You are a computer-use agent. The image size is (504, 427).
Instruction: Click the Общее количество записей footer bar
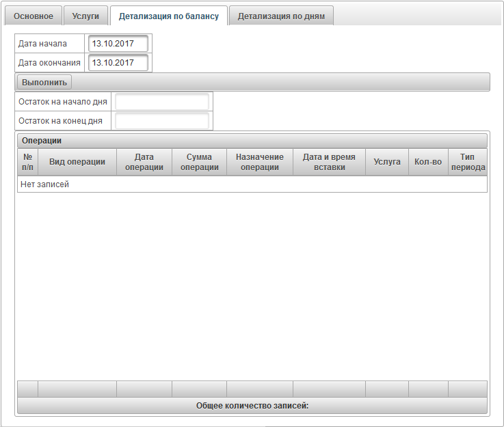(x=252, y=406)
